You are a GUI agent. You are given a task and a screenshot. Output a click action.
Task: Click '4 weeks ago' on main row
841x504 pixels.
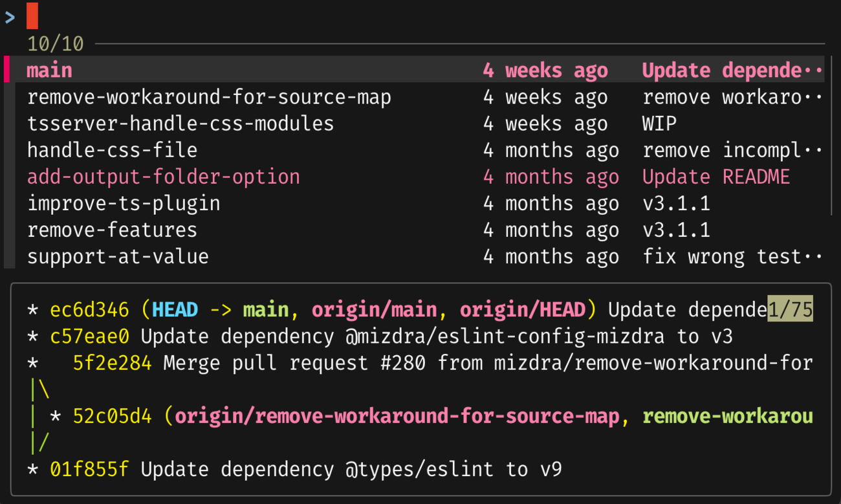[545, 70]
